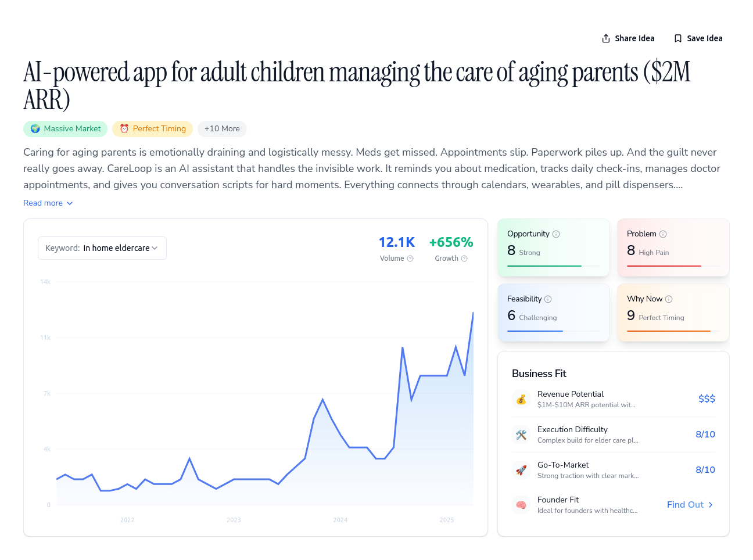
Task: Click the help icon next to Growth
Action: (x=464, y=259)
